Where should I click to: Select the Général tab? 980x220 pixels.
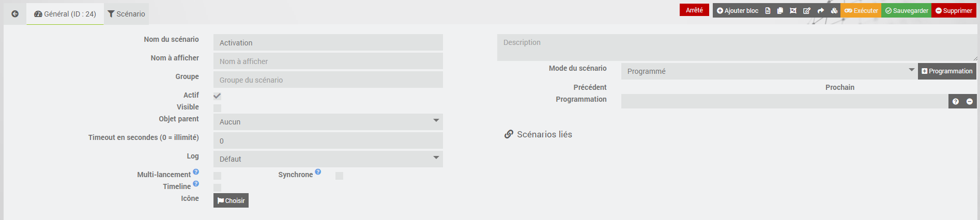click(x=65, y=14)
